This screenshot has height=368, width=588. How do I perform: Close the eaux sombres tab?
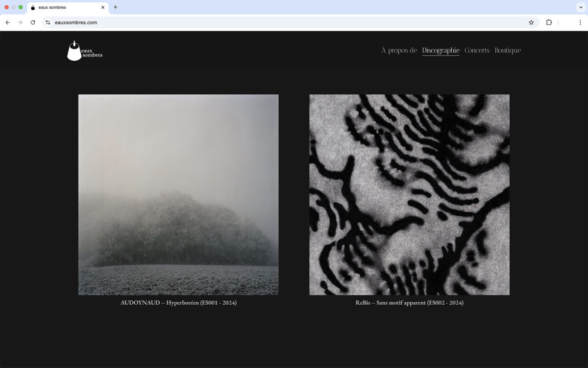pyautogui.click(x=103, y=7)
